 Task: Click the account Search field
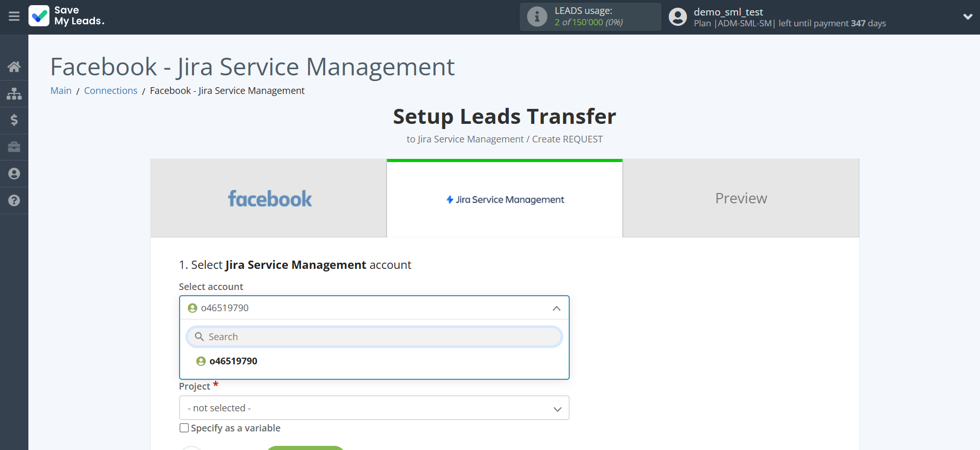[x=374, y=336]
